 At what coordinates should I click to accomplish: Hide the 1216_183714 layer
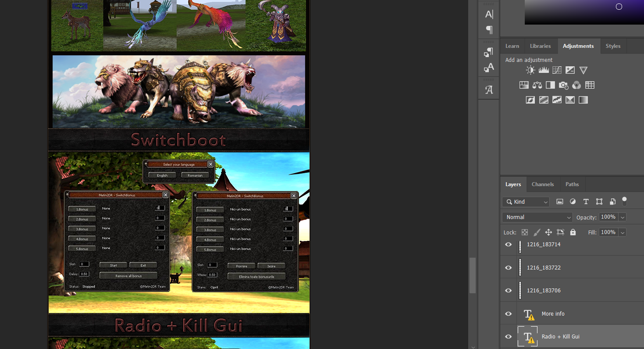pos(509,245)
